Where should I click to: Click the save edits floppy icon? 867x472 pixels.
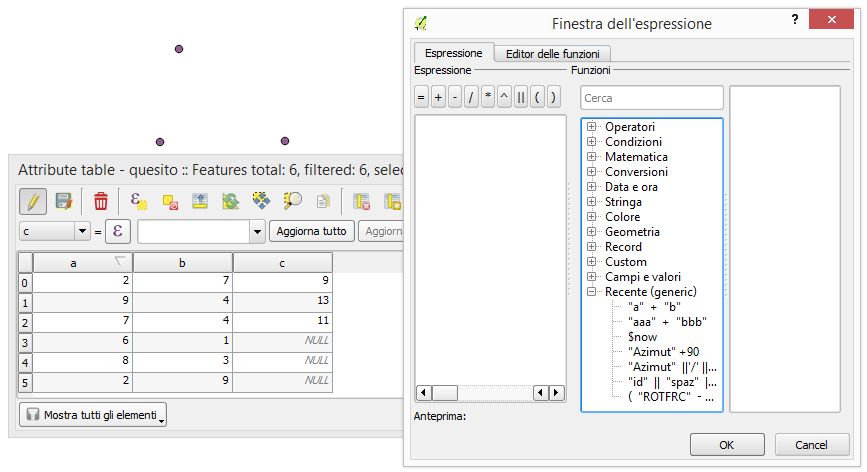coord(63,200)
